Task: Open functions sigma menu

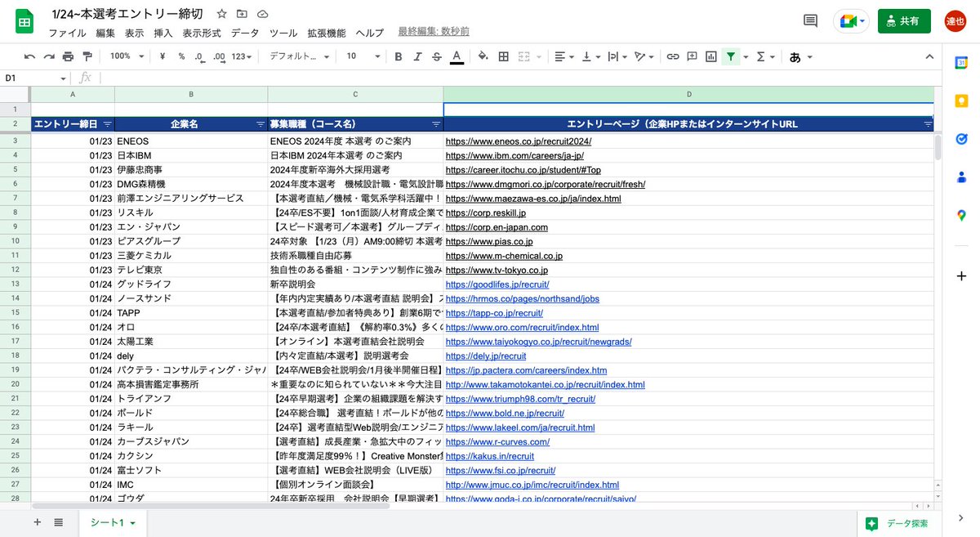Action: (764, 56)
